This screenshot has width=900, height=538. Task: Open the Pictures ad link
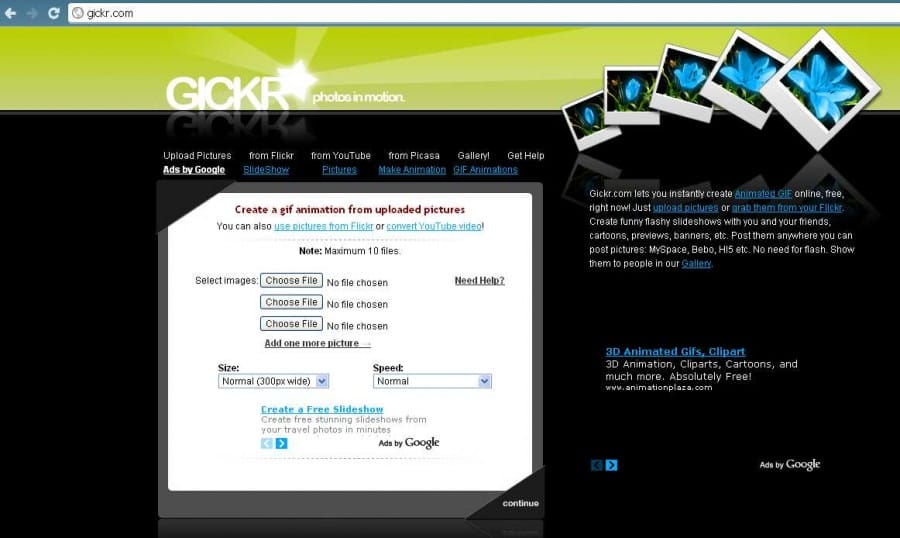pos(339,170)
